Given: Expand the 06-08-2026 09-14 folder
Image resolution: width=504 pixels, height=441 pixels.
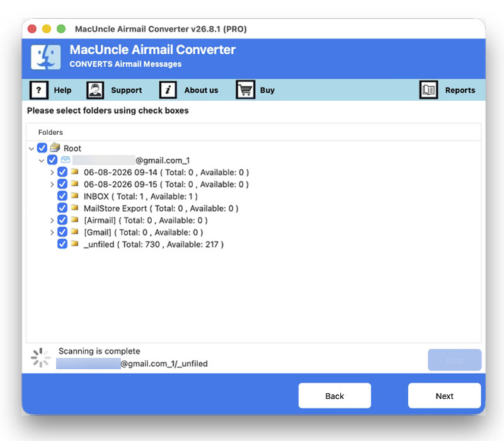Looking at the screenshot, I should 52,172.
